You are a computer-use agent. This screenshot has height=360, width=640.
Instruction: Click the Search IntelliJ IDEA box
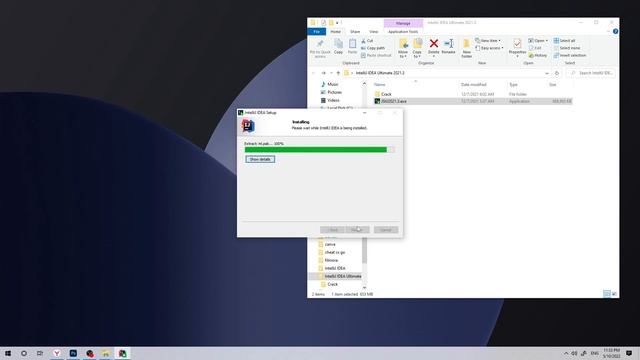[591, 73]
